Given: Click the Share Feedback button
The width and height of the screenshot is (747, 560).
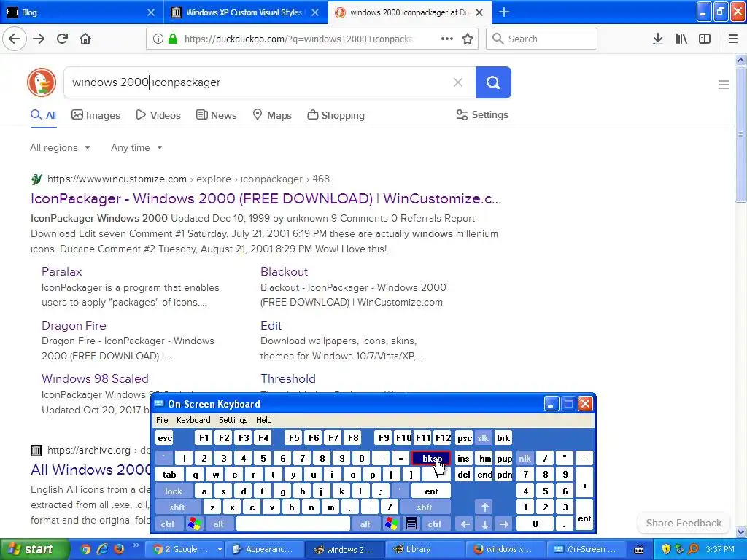Looking at the screenshot, I should (x=684, y=523).
